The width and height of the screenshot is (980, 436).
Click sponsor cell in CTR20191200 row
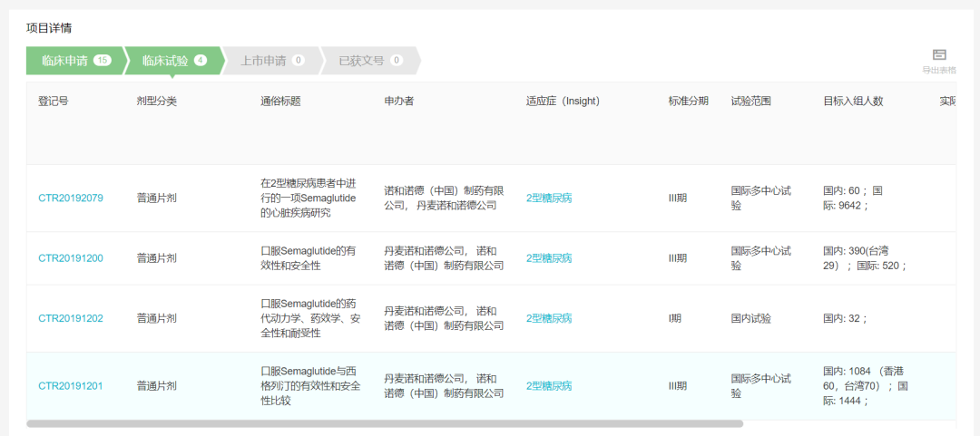click(x=444, y=258)
